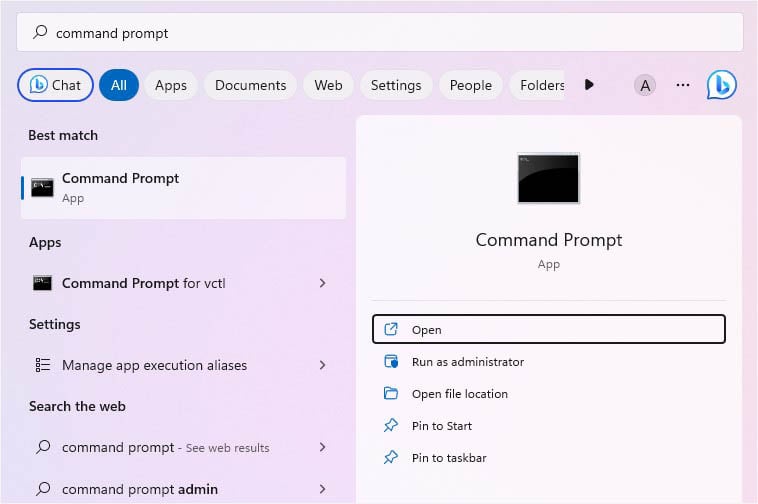758x504 pixels.
Task: Open Bing Chat from the Chat pill
Action: pyautogui.click(x=55, y=85)
